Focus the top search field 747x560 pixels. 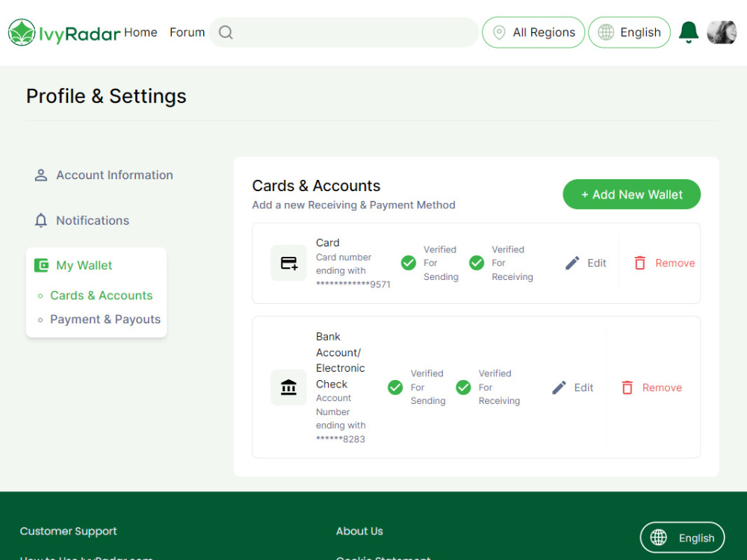coord(344,32)
